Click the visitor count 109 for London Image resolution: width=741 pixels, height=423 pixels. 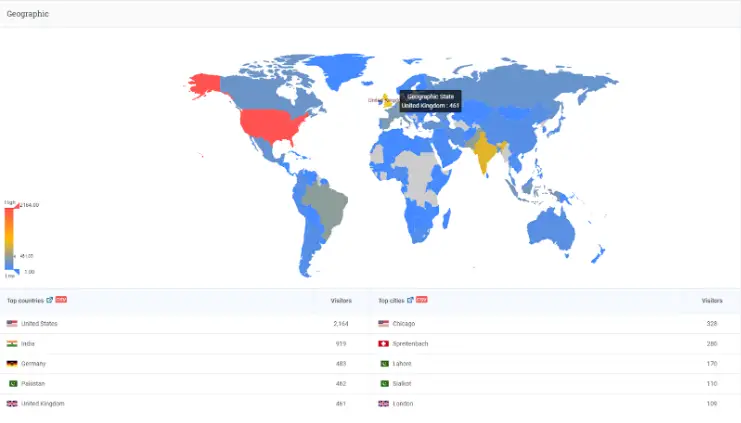(712, 404)
